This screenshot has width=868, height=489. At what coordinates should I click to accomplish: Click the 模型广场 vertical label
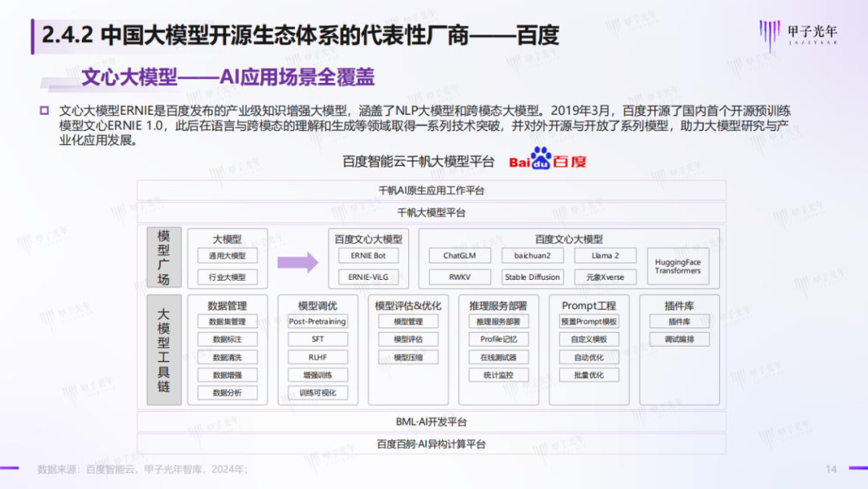164,257
